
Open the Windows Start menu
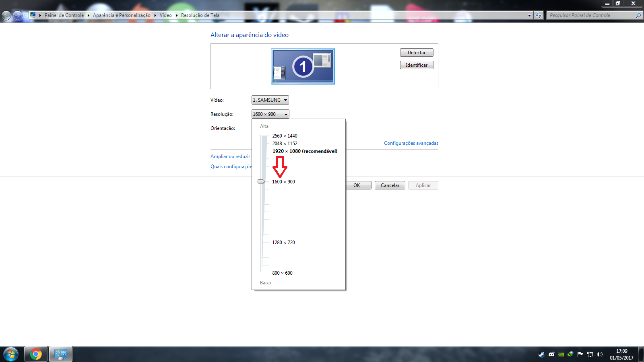tap(11, 354)
